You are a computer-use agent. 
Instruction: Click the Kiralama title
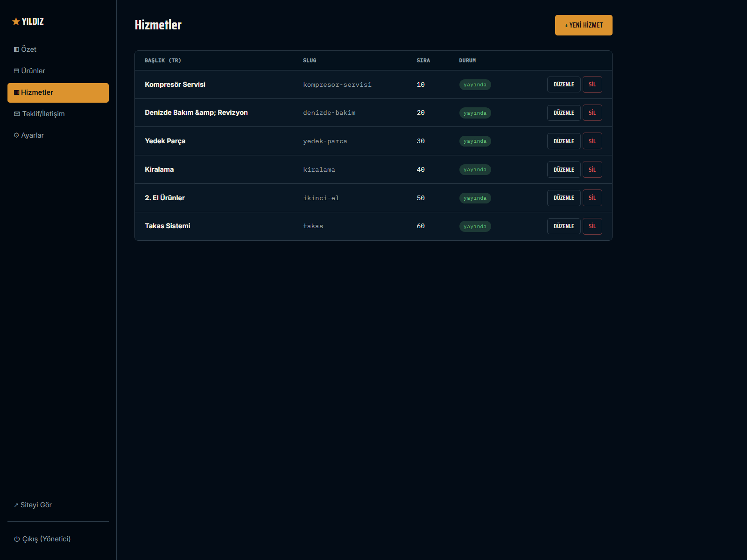coord(159,169)
